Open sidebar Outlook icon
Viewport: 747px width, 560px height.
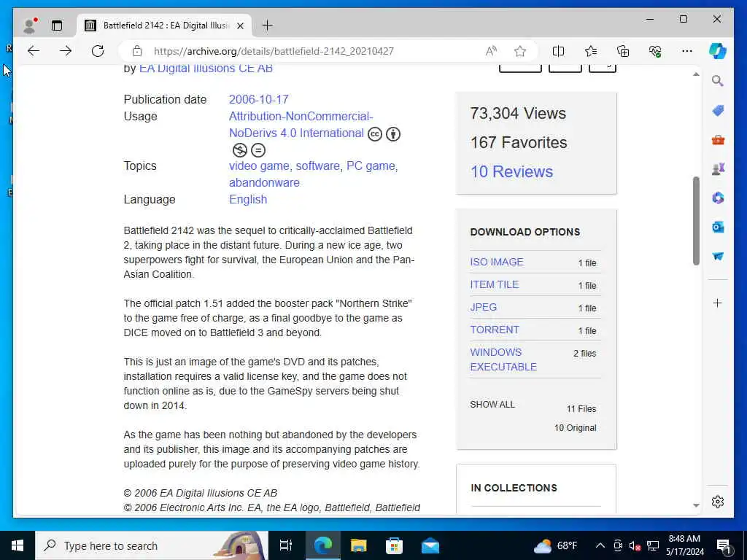click(x=718, y=227)
